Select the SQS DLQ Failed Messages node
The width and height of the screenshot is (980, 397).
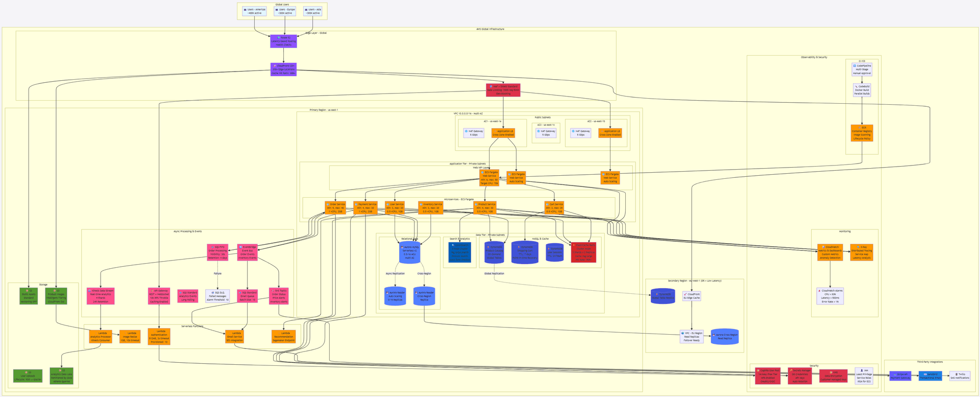pyautogui.click(x=217, y=296)
